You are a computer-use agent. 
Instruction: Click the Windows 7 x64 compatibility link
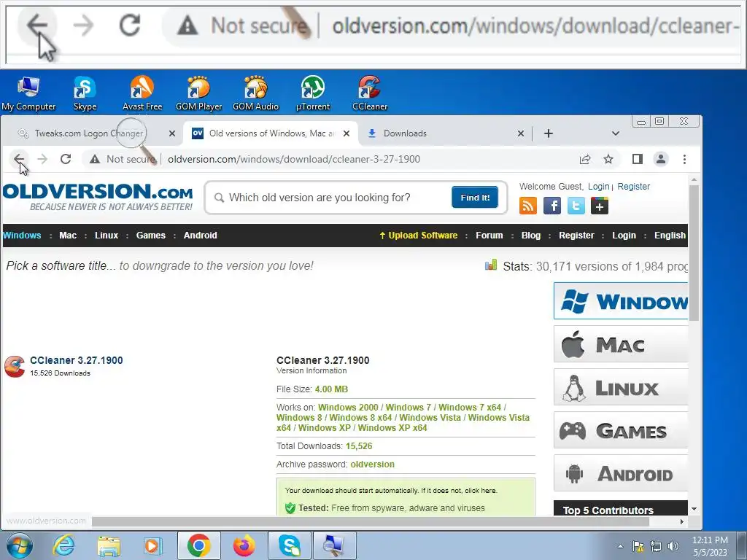(469, 408)
